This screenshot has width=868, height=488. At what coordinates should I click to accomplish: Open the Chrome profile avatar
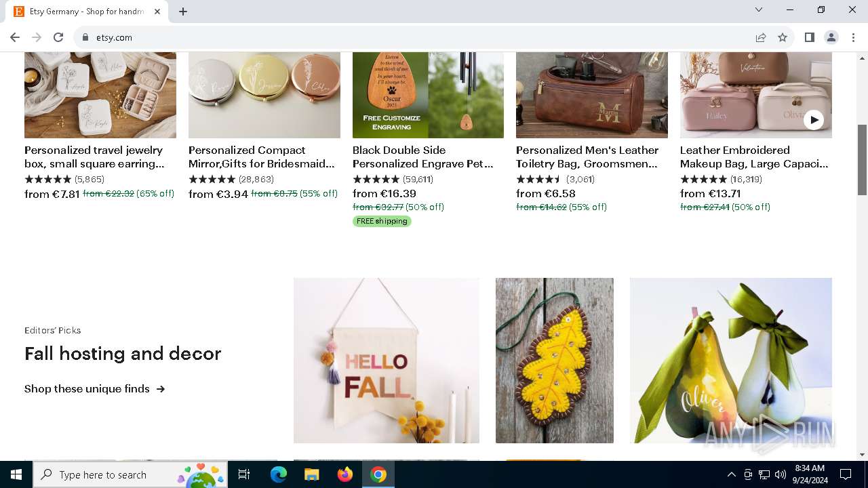pyautogui.click(x=831, y=37)
